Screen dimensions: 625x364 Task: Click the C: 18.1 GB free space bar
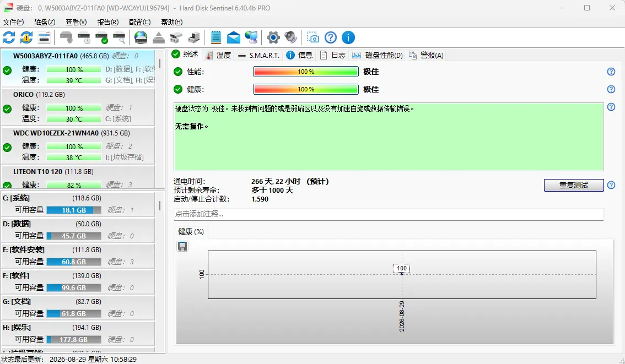(x=74, y=210)
